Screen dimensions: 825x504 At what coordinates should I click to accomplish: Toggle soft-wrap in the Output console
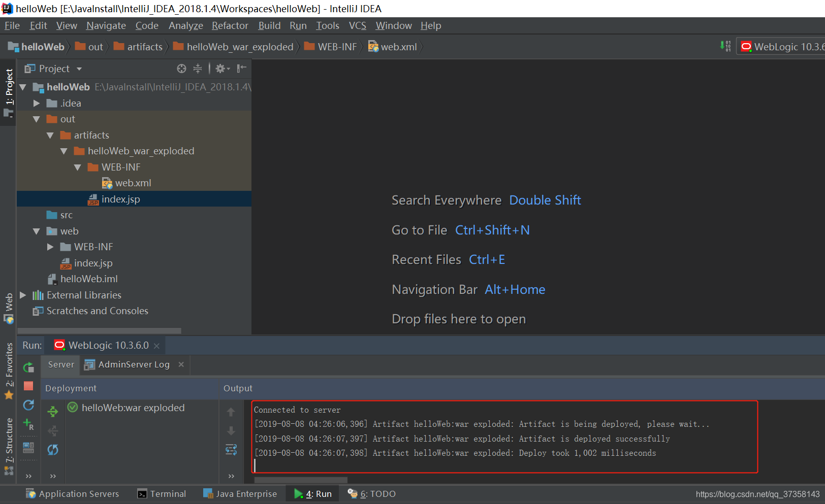[231, 450]
